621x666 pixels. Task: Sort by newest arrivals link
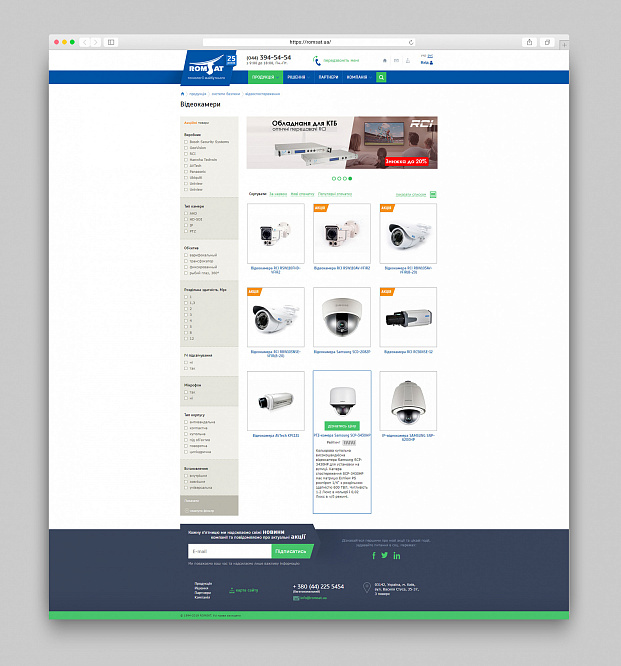pyautogui.click(x=302, y=194)
